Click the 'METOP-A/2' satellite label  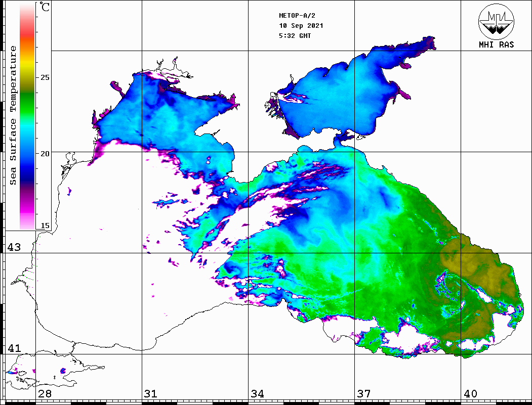point(297,16)
